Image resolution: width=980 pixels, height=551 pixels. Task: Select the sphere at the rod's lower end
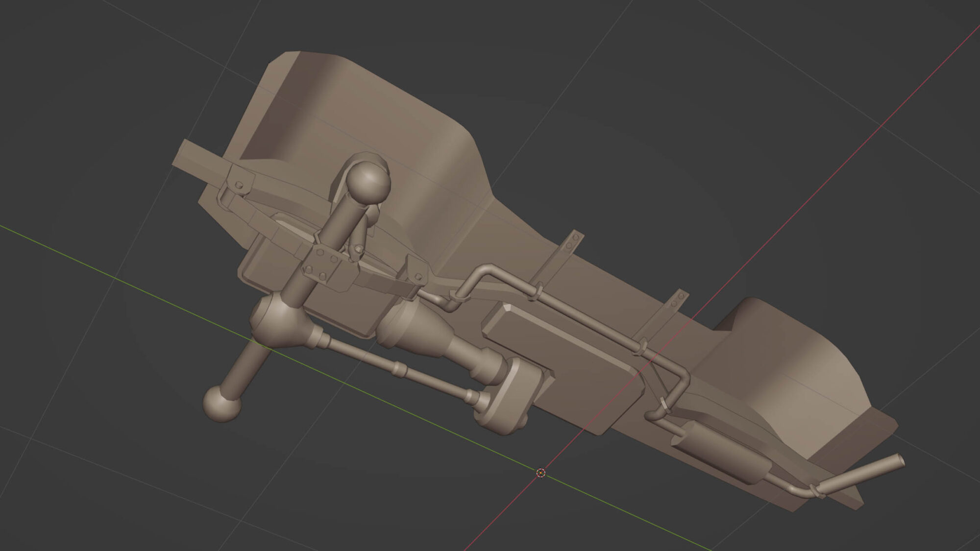point(221,403)
